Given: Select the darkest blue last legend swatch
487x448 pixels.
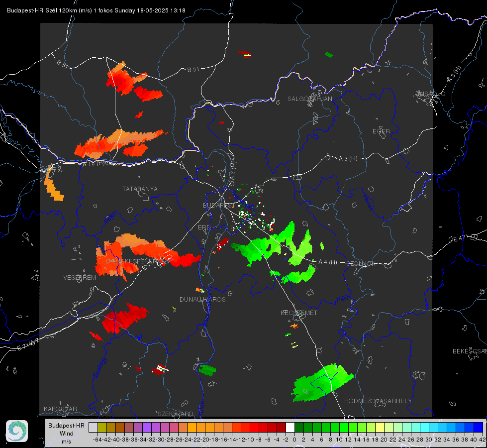Looking at the screenshot, I should (x=479, y=427).
